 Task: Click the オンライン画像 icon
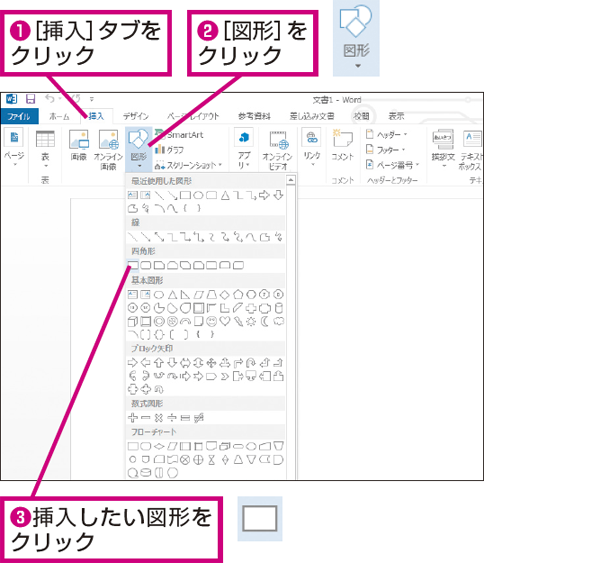click(x=108, y=150)
